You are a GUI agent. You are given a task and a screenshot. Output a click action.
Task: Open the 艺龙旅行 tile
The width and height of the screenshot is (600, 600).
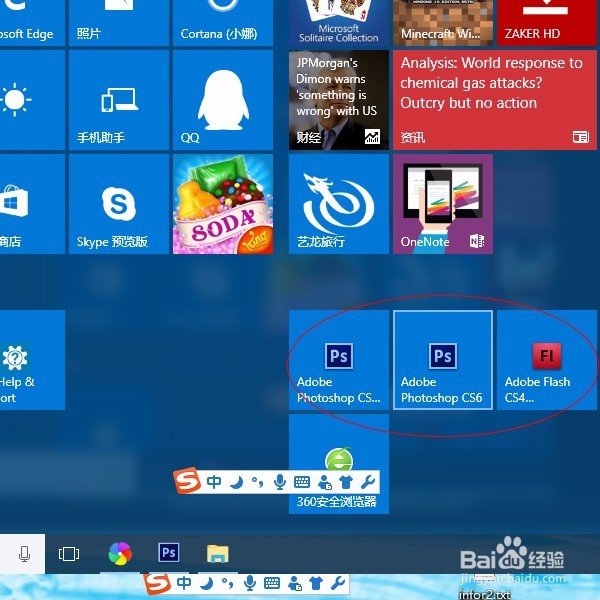[339, 204]
